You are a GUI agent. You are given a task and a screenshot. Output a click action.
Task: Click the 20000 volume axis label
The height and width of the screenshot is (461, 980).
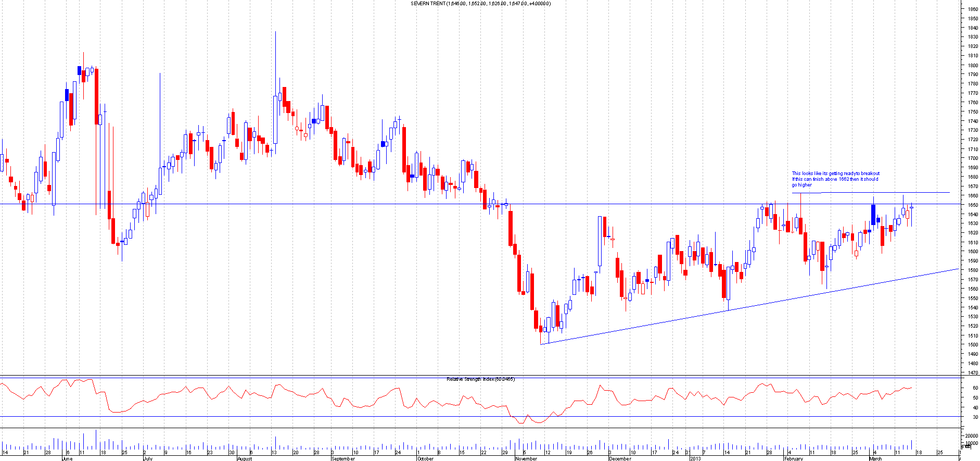click(971, 436)
